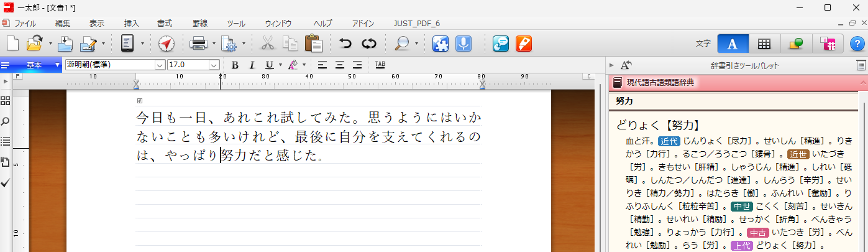
Task: Open the blue help question mark icon
Action: click(x=856, y=44)
